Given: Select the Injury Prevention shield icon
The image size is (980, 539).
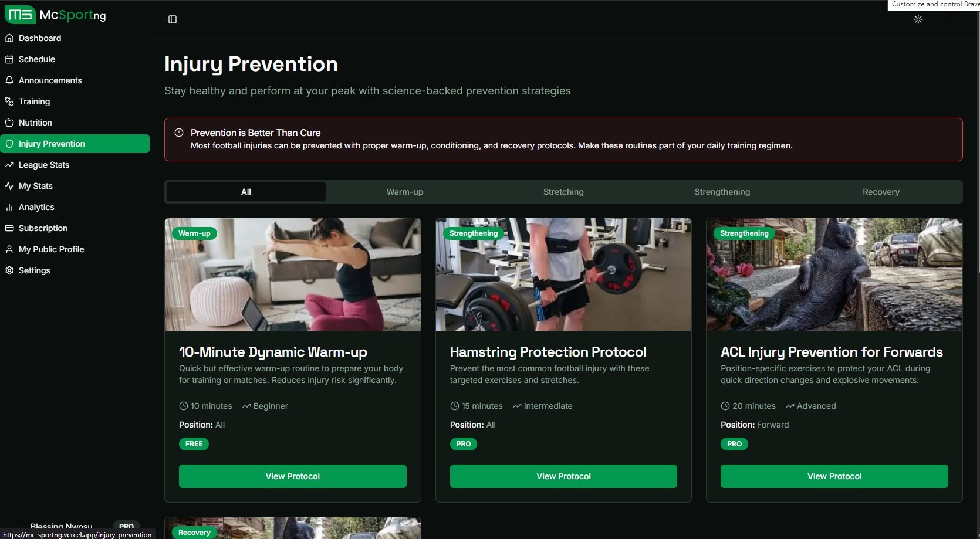Looking at the screenshot, I should [x=10, y=144].
